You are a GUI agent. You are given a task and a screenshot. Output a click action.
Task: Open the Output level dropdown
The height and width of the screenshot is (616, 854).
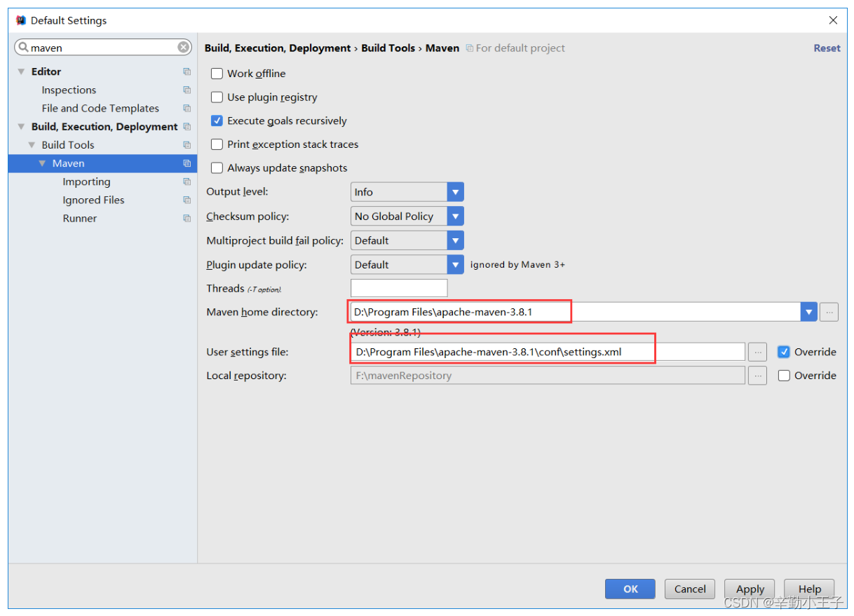coord(456,192)
